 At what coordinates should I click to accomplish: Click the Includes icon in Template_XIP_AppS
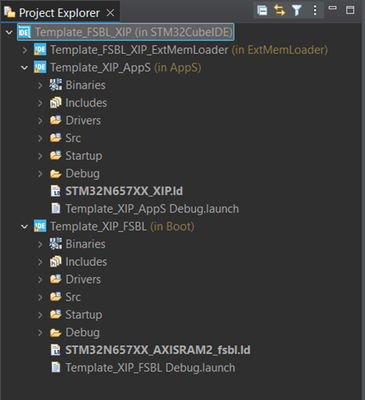pyautogui.click(x=56, y=103)
